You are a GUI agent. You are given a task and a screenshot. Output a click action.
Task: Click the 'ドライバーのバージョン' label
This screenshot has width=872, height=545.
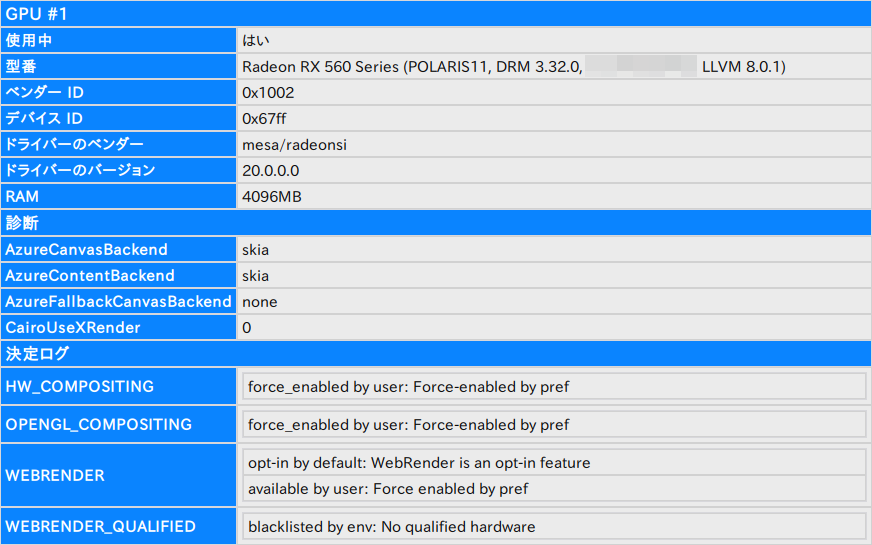pyautogui.click(x=118, y=170)
